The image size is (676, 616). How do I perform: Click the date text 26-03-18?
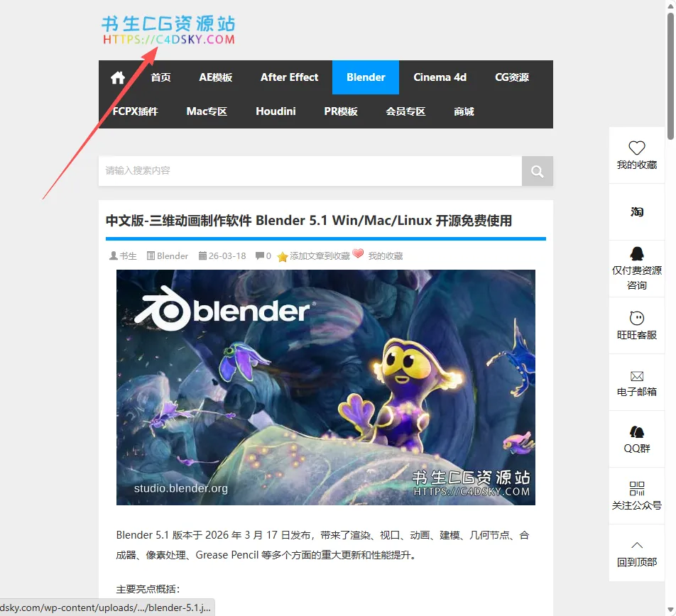(x=227, y=256)
